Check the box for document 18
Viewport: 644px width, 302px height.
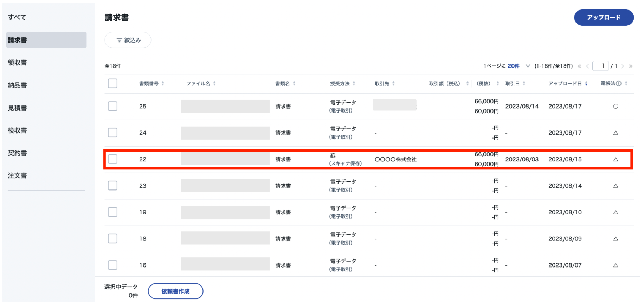pyautogui.click(x=112, y=238)
